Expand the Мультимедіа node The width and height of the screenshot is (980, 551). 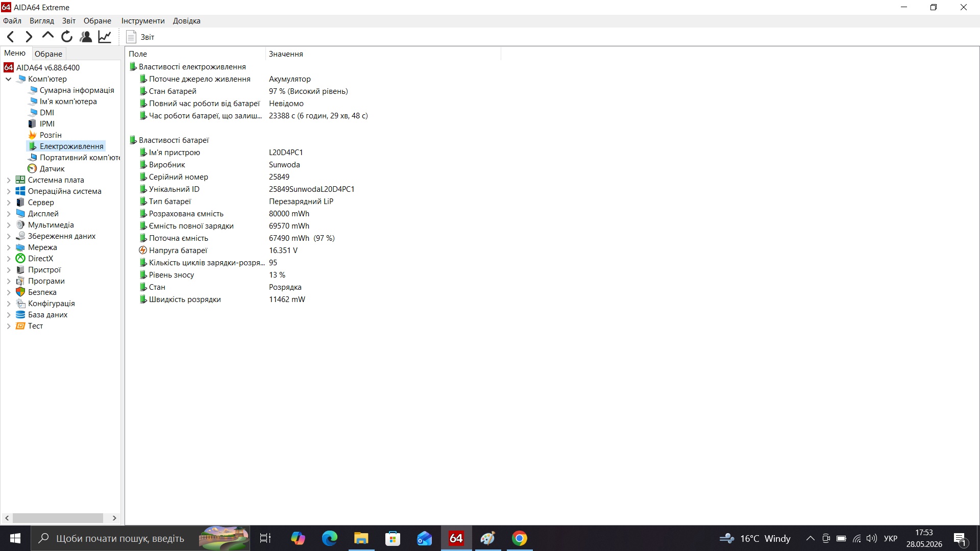click(x=9, y=225)
